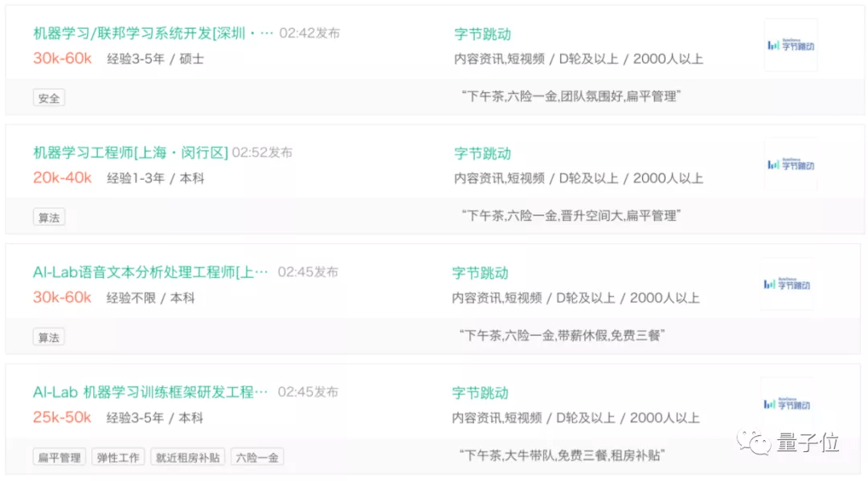Click the 带薪休假,免费三餐 benefits quote
This screenshot has width=868, height=481.
pyautogui.click(x=562, y=336)
